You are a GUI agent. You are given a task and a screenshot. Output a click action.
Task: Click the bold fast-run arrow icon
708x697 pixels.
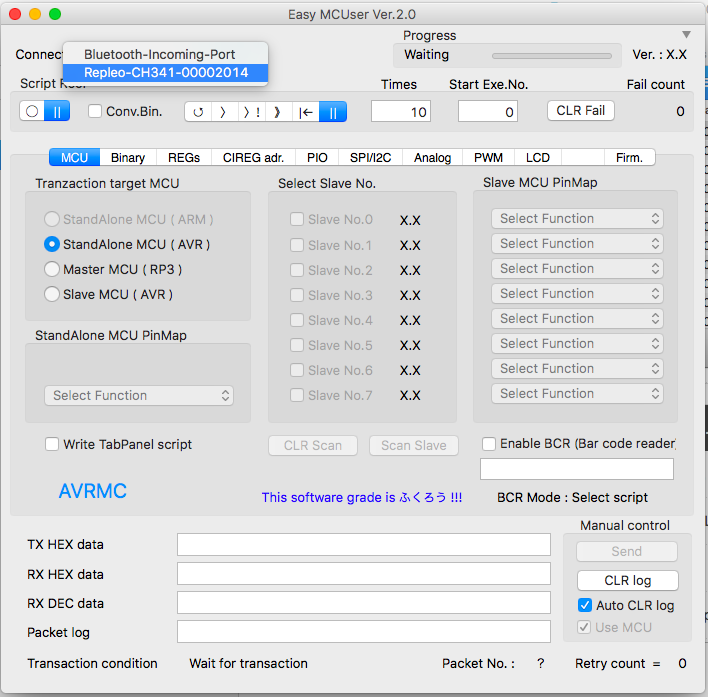point(278,112)
